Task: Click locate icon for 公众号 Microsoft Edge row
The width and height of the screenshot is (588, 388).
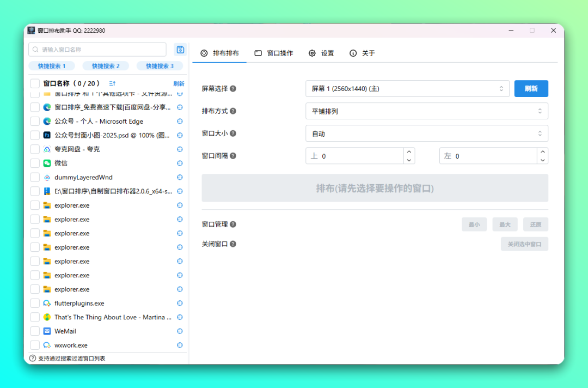Action: tap(180, 121)
